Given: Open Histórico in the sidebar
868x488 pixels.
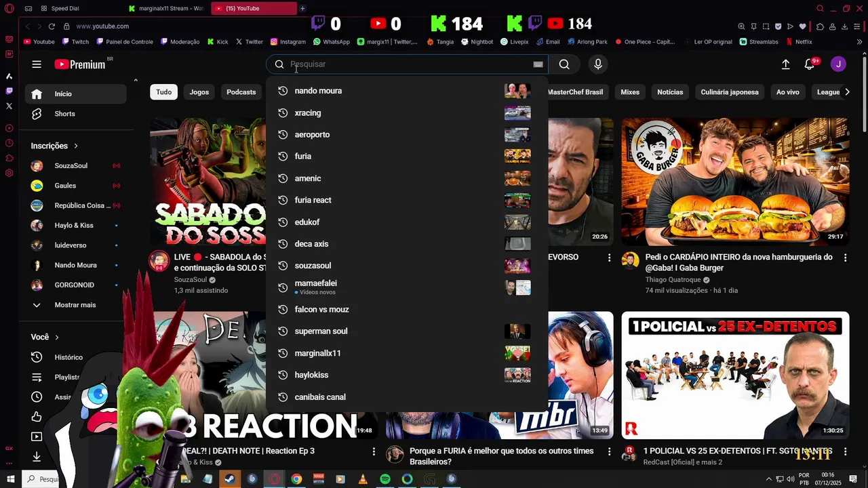Looking at the screenshot, I should click(75, 357).
